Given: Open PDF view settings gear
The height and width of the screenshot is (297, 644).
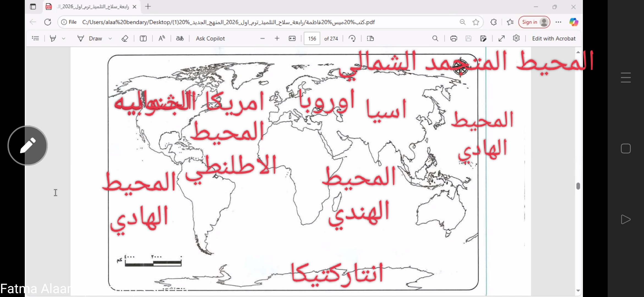Looking at the screenshot, I should (516, 38).
